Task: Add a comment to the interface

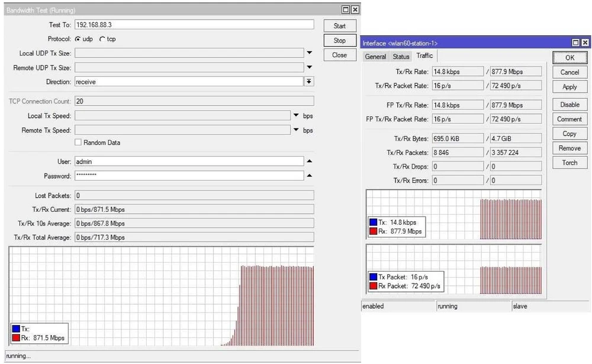Action: tap(569, 119)
